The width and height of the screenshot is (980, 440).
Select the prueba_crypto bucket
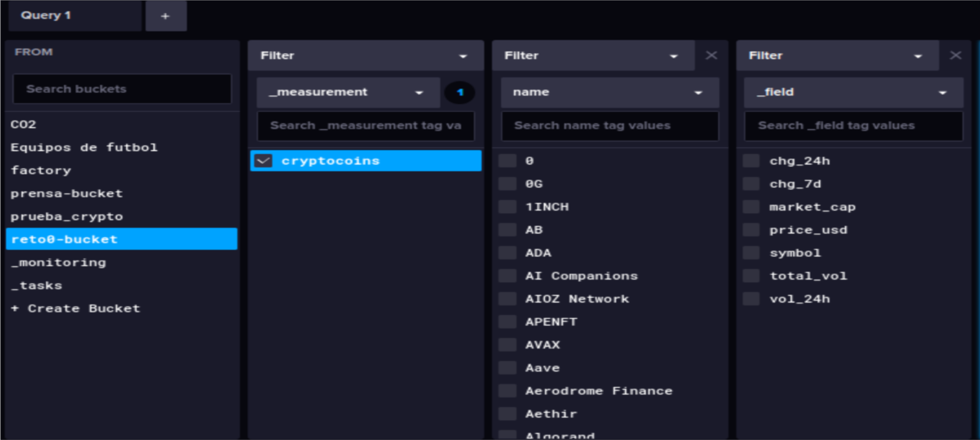67,217
